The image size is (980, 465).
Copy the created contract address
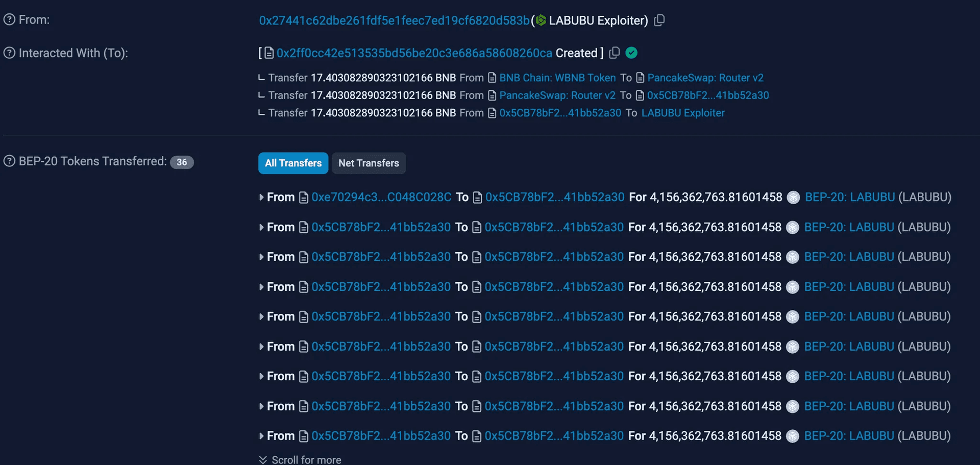coord(615,53)
